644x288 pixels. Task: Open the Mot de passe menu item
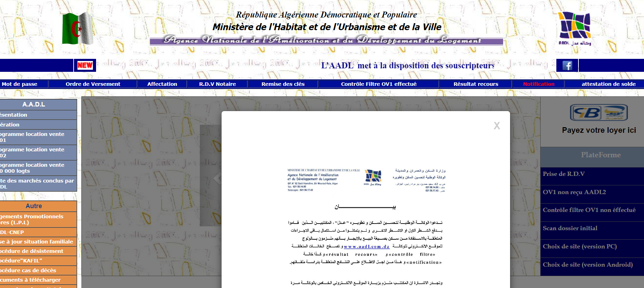(20, 84)
